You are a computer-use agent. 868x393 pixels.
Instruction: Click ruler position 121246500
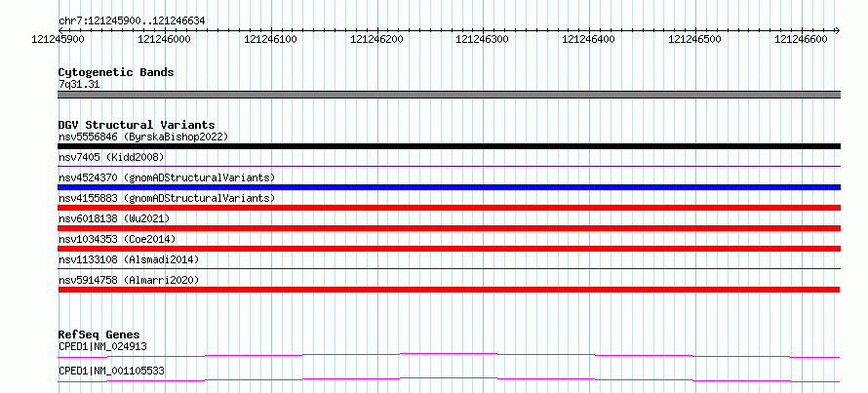click(x=695, y=39)
